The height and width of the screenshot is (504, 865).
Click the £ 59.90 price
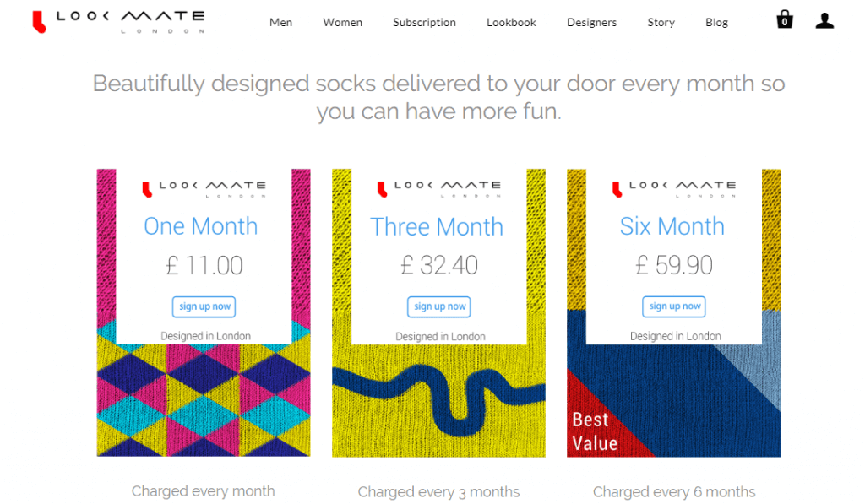pos(674,265)
